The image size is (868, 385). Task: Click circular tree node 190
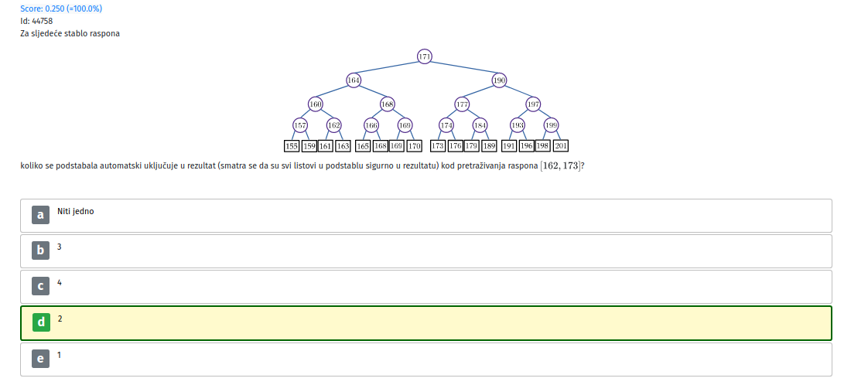[x=499, y=80]
